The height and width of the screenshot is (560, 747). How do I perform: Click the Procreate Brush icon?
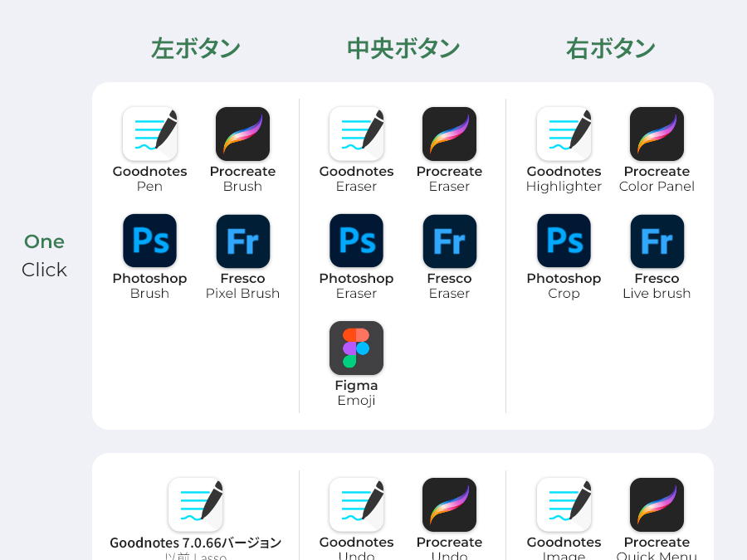[x=242, y=134]
